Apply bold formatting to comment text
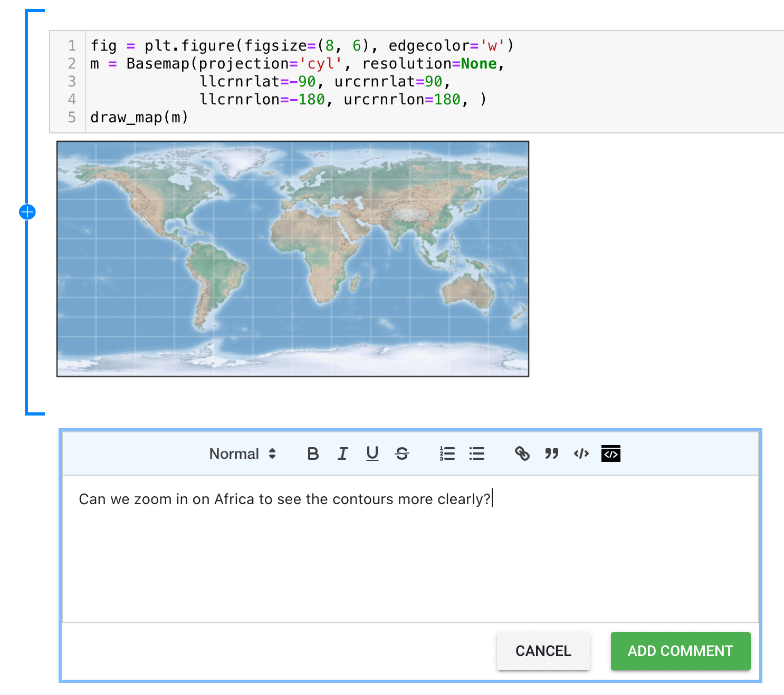 coord(313,453)
